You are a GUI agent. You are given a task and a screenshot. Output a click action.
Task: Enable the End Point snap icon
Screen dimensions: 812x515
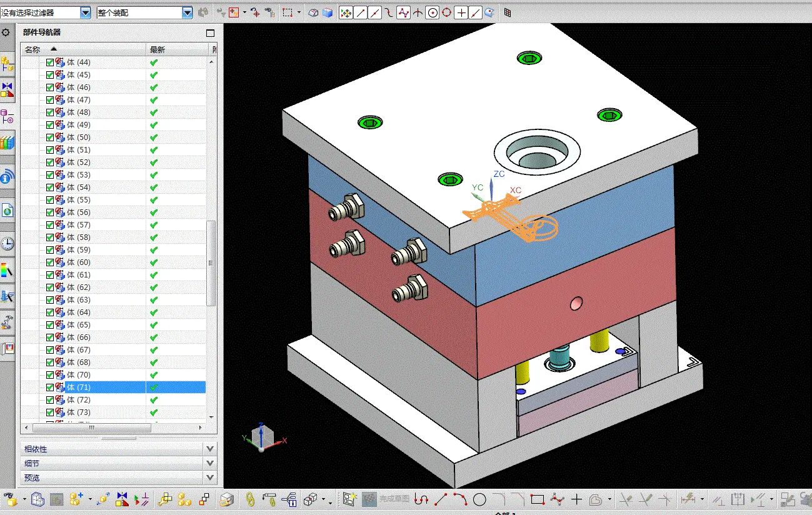point(360,12)
